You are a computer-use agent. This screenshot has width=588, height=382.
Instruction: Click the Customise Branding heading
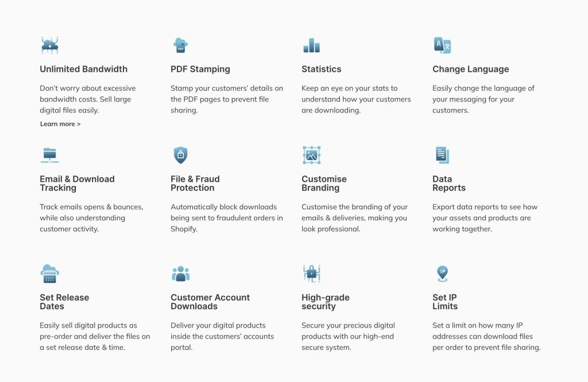tap(324, 184)
